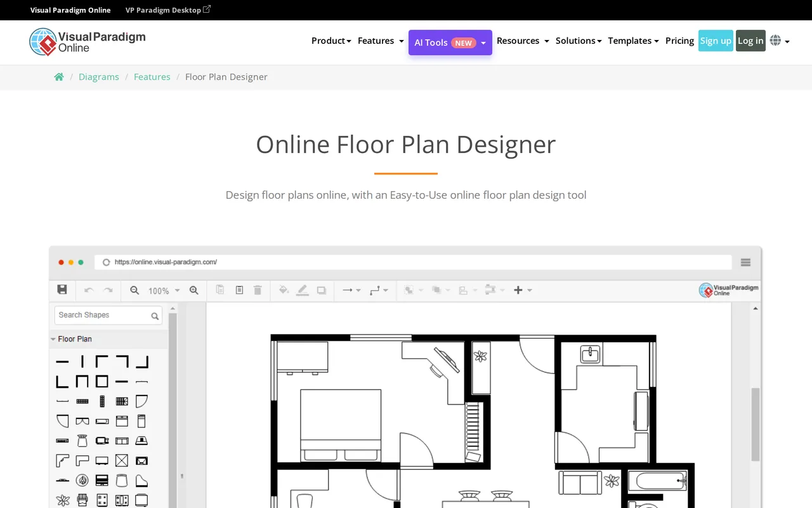
Task: Open the To Back arrange dropdown
Action: [441, 290]
